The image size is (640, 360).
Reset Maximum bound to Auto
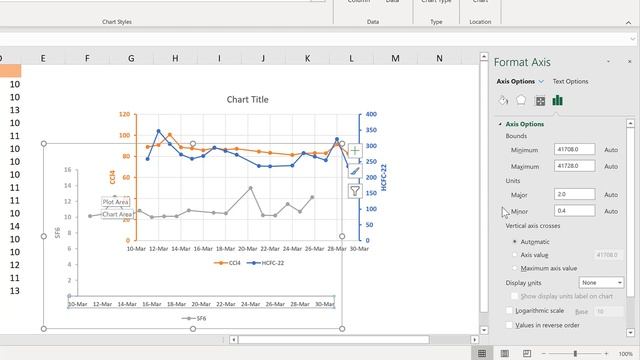tap(611, 167)
